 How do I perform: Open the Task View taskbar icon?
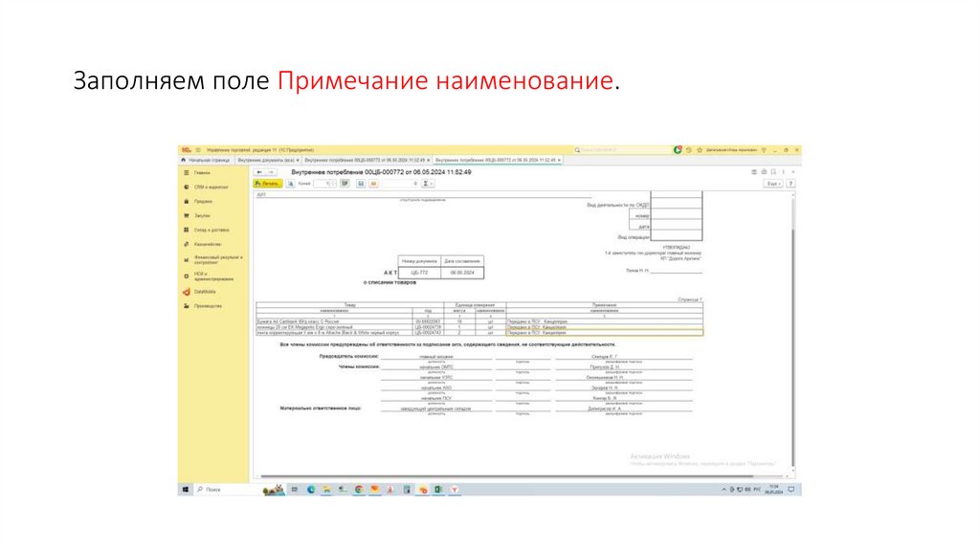[295, 490]
